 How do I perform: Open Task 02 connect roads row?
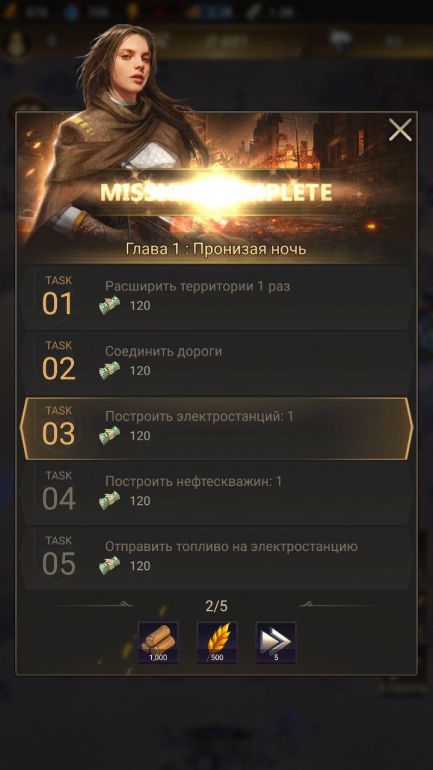(x=216, y=363)
